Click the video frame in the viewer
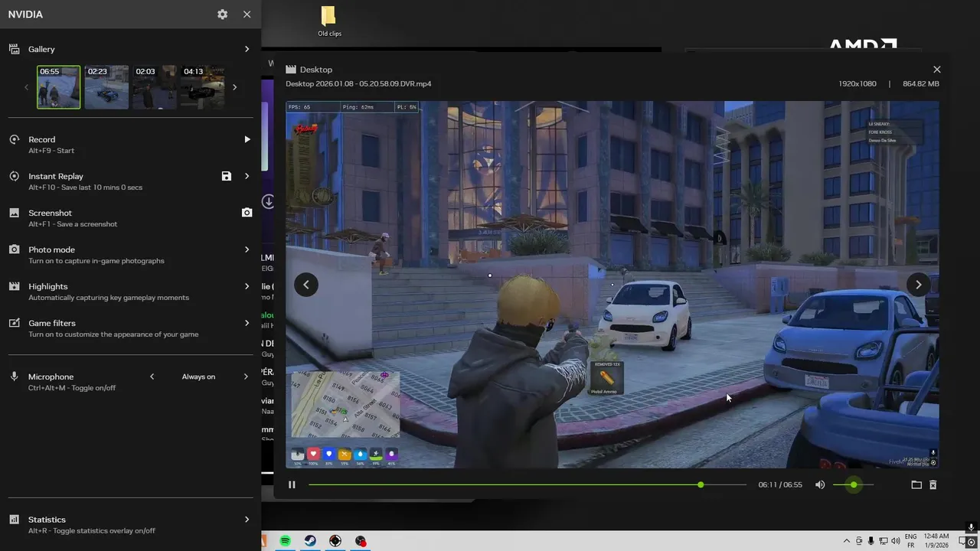The width and height of the screenshot is (980, 551). point(612,285)
